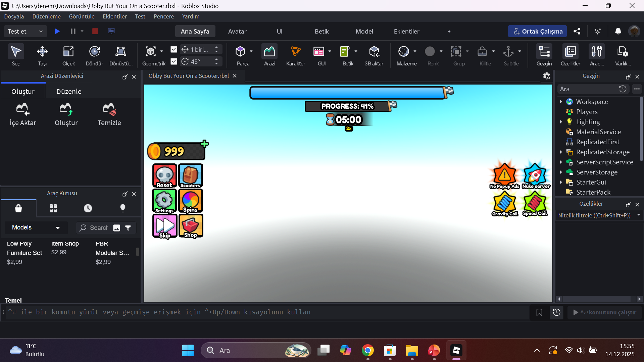Click the Toolbox vertical scrollbar
644x362 pixels.
coord(137,252)
